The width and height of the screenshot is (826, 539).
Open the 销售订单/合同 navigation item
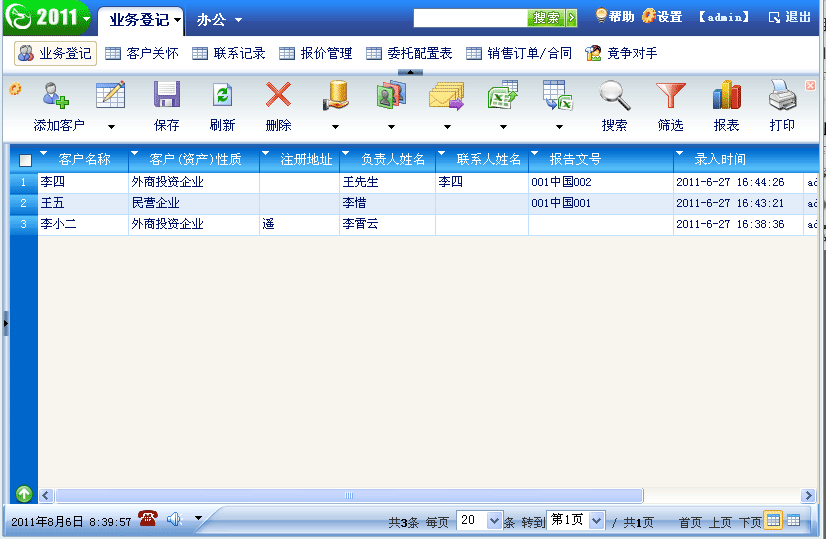click(519, 53)
